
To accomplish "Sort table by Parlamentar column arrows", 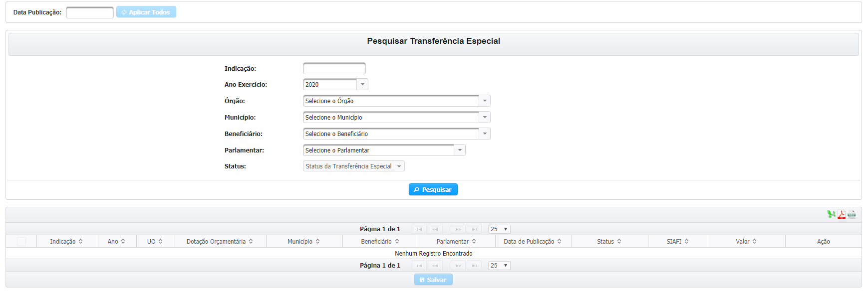I will [x=474, y=241].
